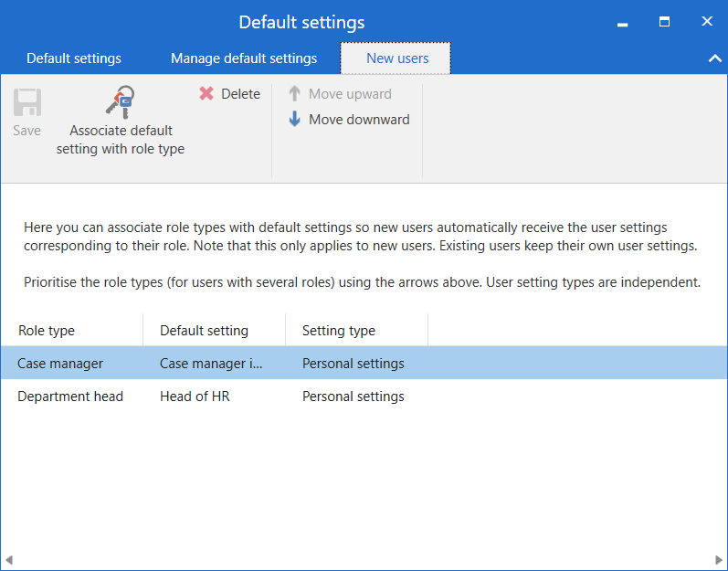Select the Department head role row
This screenshot has width=728, height=571.
pos(364,396)
